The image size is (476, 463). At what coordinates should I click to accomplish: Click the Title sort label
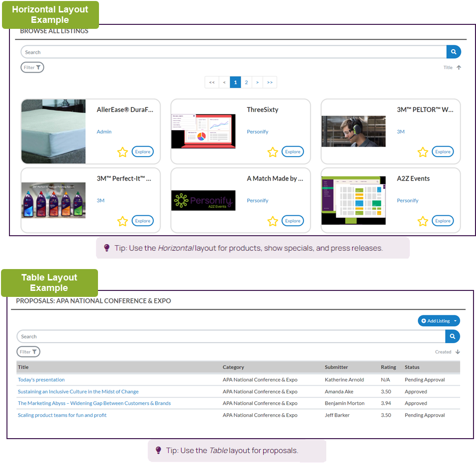[x=448, y=68]
